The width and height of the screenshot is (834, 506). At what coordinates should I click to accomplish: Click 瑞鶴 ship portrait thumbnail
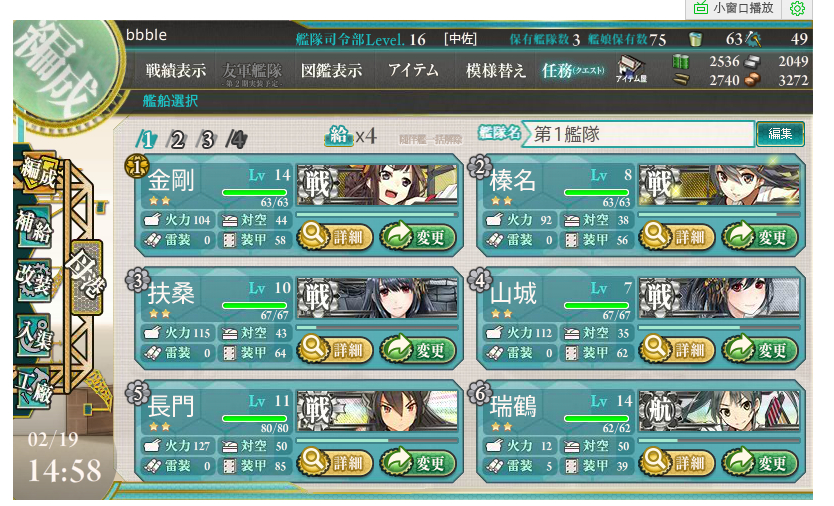tap(719, 410)
